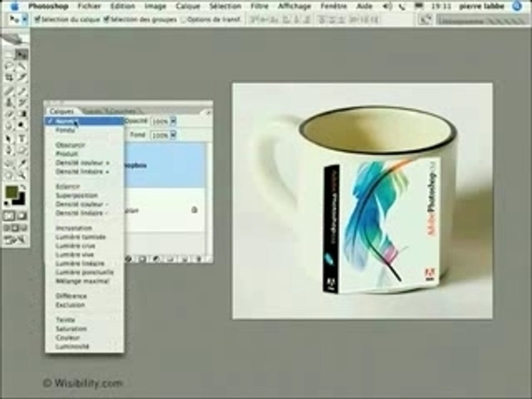Viewport: 532px width, 399px height.
Task: Select the Shape tool
Action: (21, 150)
